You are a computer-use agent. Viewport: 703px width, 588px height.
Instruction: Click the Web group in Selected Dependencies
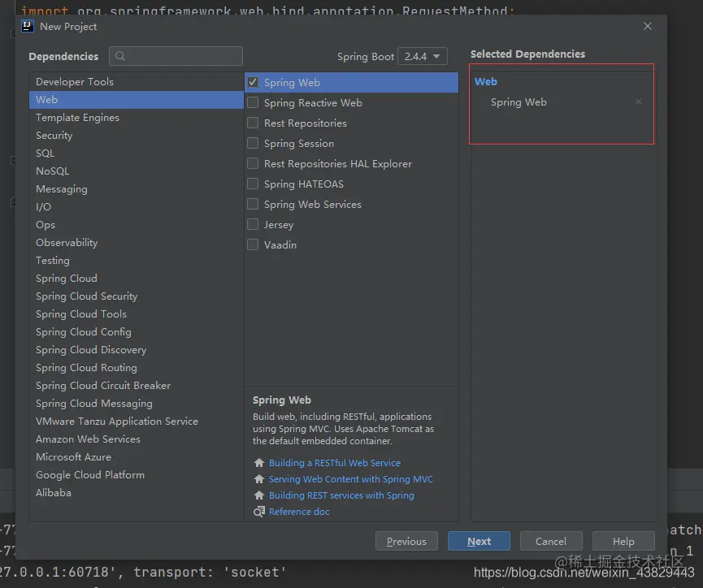pyautogui.click(x=485, y=81)
